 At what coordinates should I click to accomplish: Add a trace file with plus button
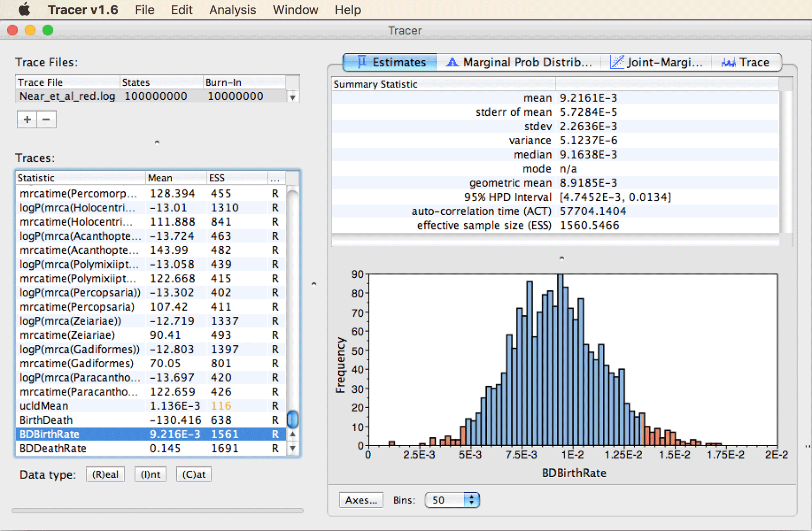click(27, 120)
